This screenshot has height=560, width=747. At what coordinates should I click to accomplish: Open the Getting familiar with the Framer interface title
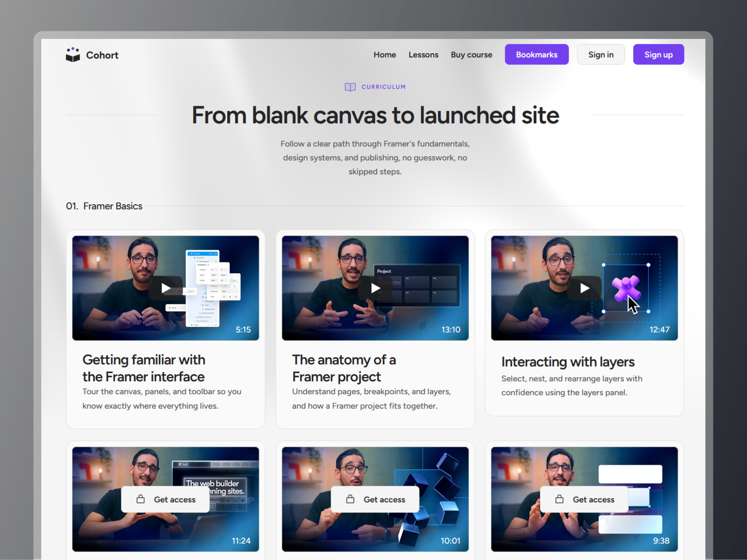144,368
